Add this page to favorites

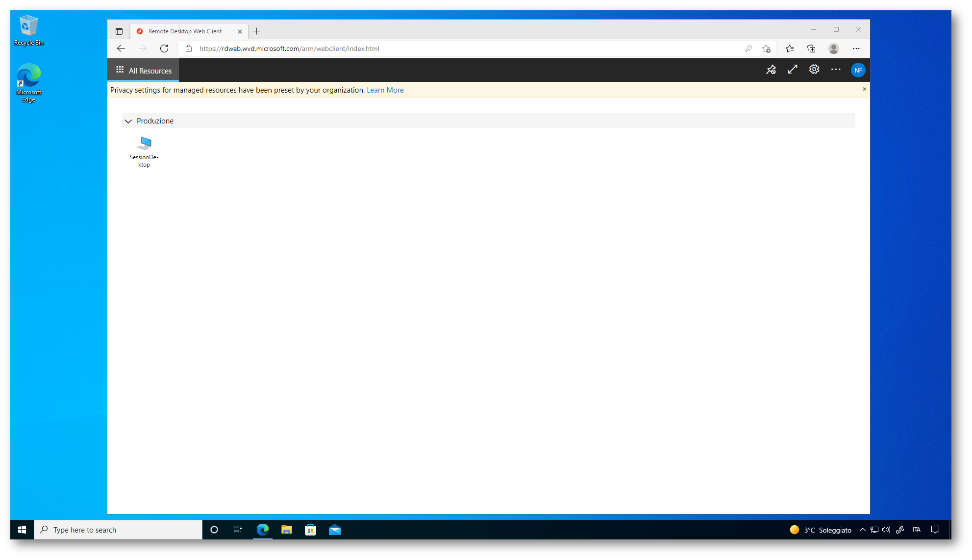pos(767,49)
